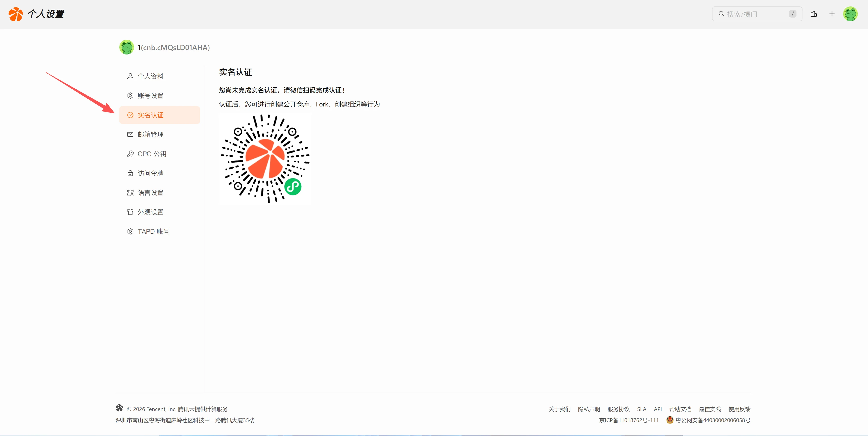Open the API footer link
Screen dimensions: 868x436
pos(658,409)
